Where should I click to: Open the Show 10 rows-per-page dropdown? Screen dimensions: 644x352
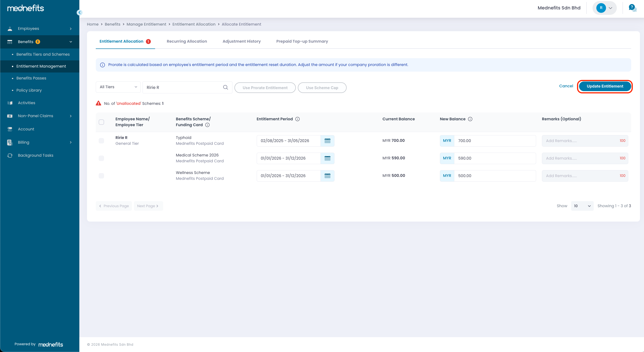(582, 206)
